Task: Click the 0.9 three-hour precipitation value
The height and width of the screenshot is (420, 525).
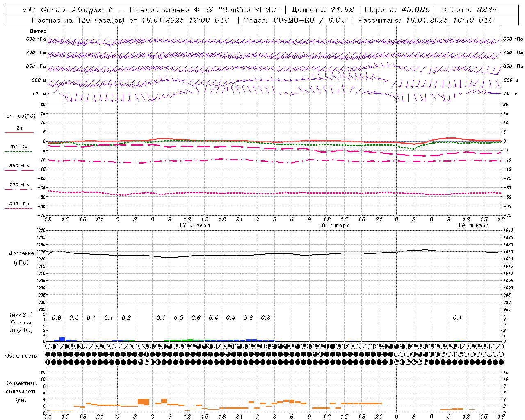Action: (x=57, y=318)
